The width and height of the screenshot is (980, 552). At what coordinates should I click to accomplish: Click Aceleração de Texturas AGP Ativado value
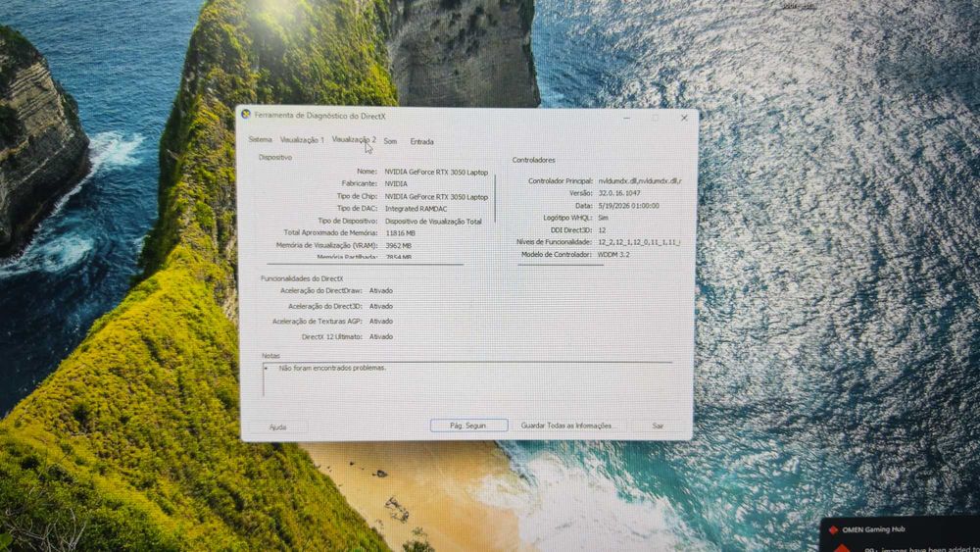380,322
